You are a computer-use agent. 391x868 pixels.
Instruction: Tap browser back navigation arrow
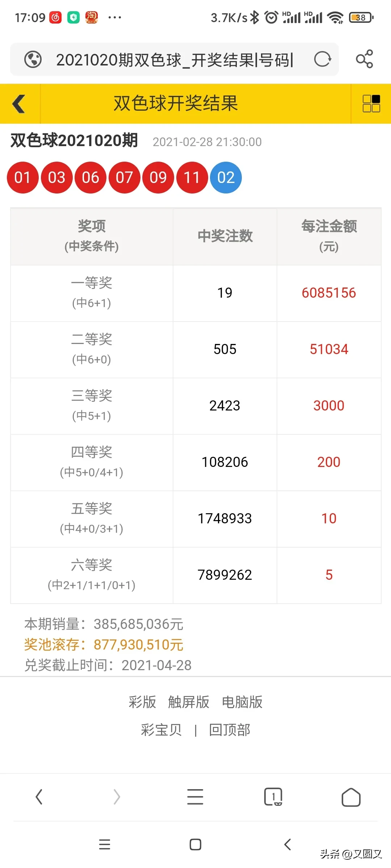pos(39,797)
